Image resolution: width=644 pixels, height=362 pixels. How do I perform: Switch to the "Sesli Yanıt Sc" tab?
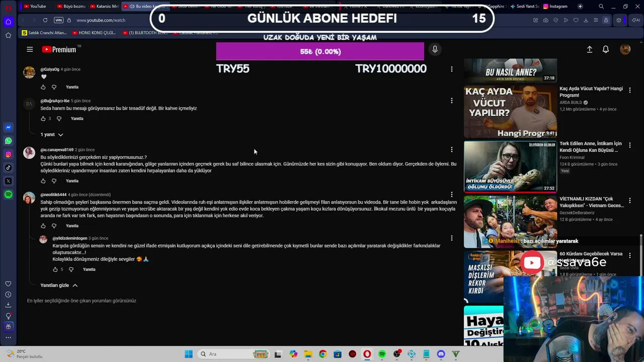pyautogui.click(x=524, y=7)
